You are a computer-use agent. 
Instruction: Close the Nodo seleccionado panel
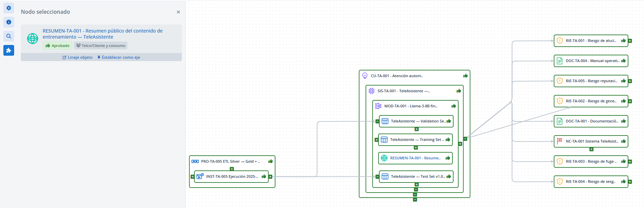[178, 12]
